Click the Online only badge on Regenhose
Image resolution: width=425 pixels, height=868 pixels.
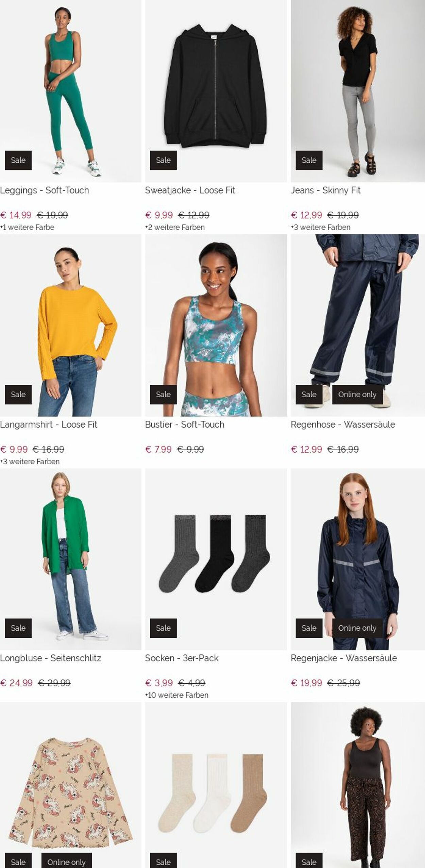(357, 395)
